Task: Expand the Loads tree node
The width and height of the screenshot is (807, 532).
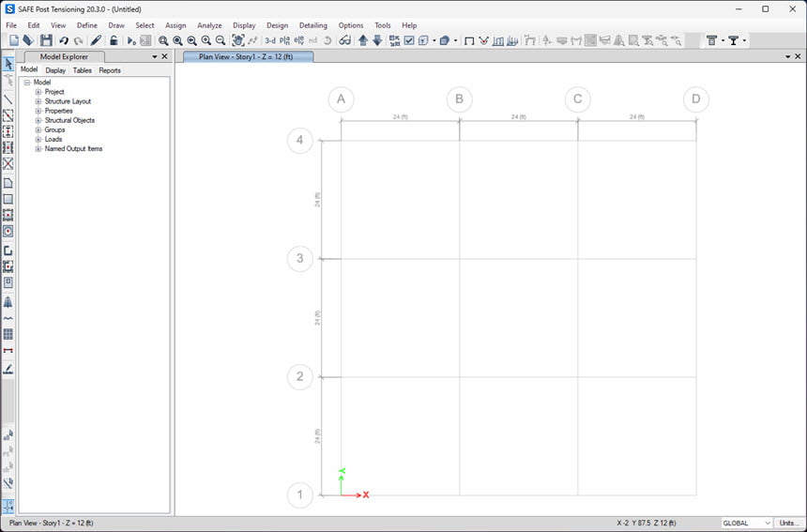Action: pos(38,140)
